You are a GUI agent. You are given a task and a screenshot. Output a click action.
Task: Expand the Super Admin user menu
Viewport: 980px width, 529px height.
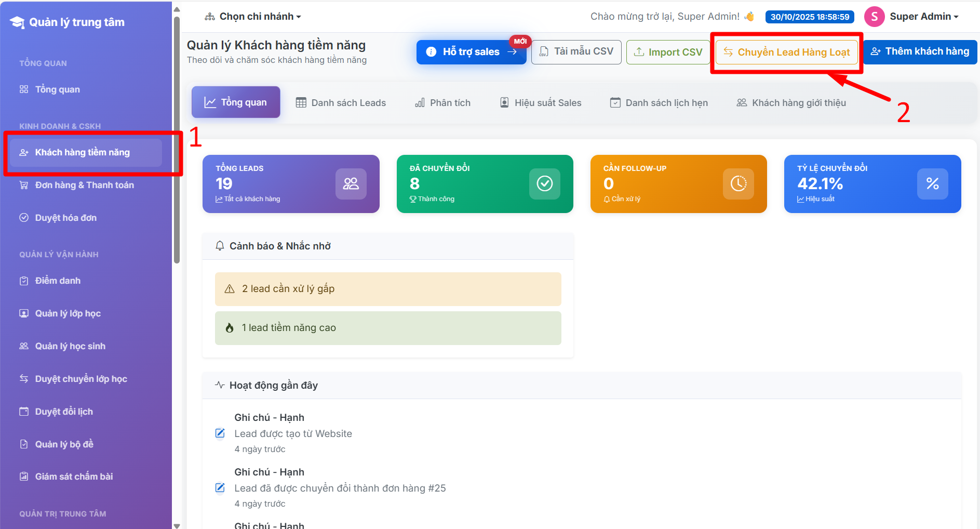[x=923, y=17]
